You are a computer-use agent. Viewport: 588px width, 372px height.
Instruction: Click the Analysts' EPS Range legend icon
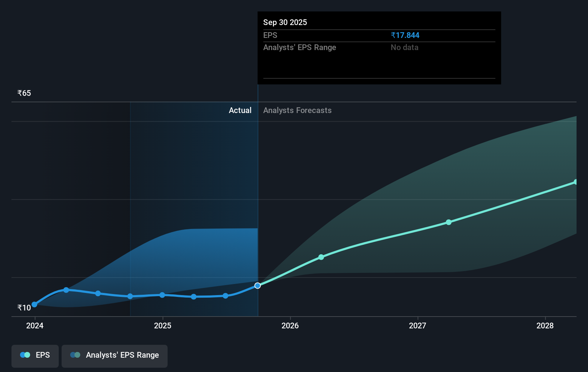pos(76,355)
